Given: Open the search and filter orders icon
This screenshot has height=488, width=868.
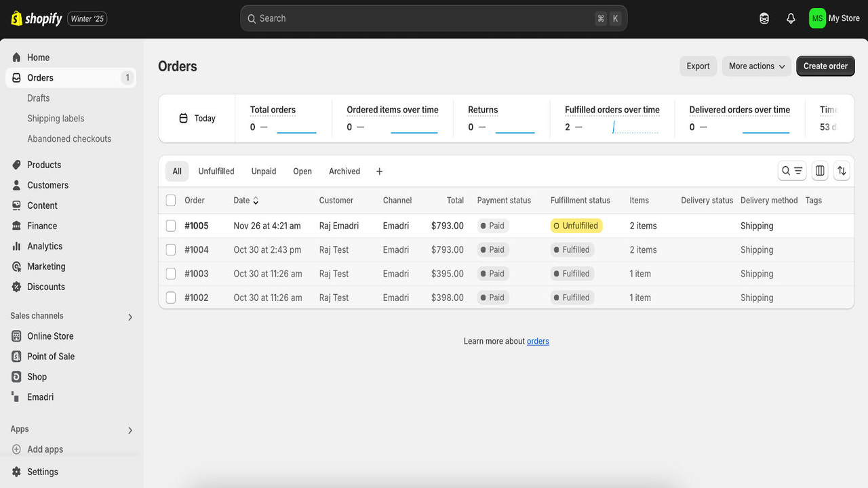Looking at the screenshot, I should [791, 171].
